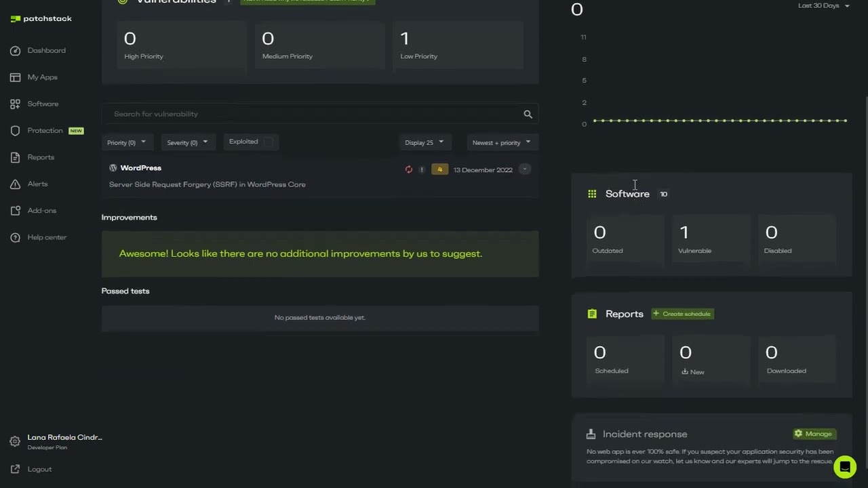This screenshot has width=868, height=488.
Task: Open the chat support bubble
Action: [x=845, y=467]
